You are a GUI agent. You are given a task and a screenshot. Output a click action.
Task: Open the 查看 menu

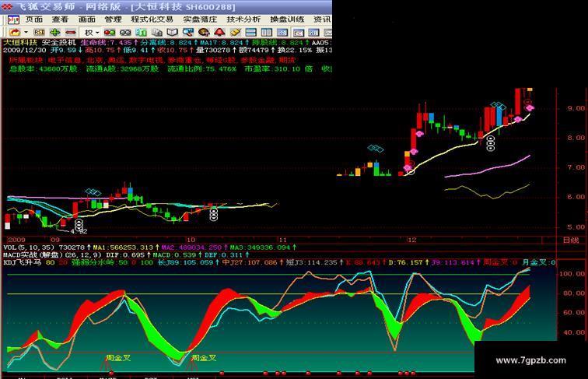[61, 19]
